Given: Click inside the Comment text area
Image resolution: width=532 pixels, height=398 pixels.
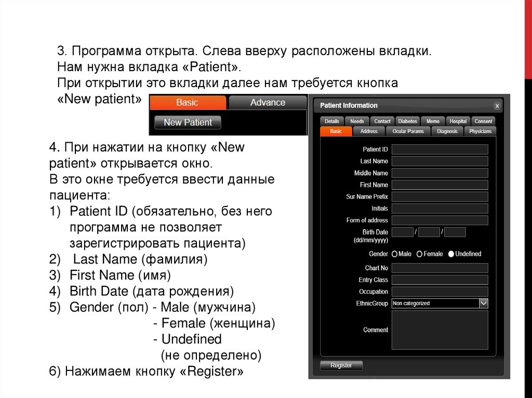Looking at the screenshot, I should coord(440,330).
